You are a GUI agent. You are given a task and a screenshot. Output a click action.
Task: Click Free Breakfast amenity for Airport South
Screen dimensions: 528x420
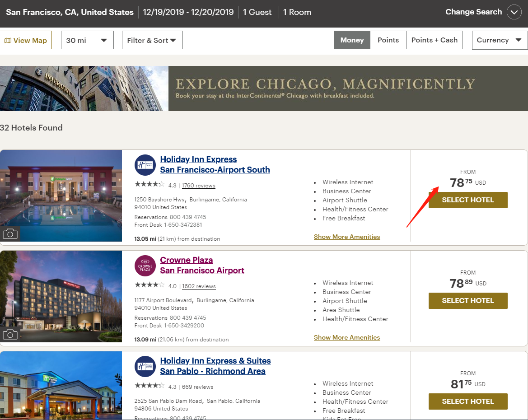pos(344,218)
